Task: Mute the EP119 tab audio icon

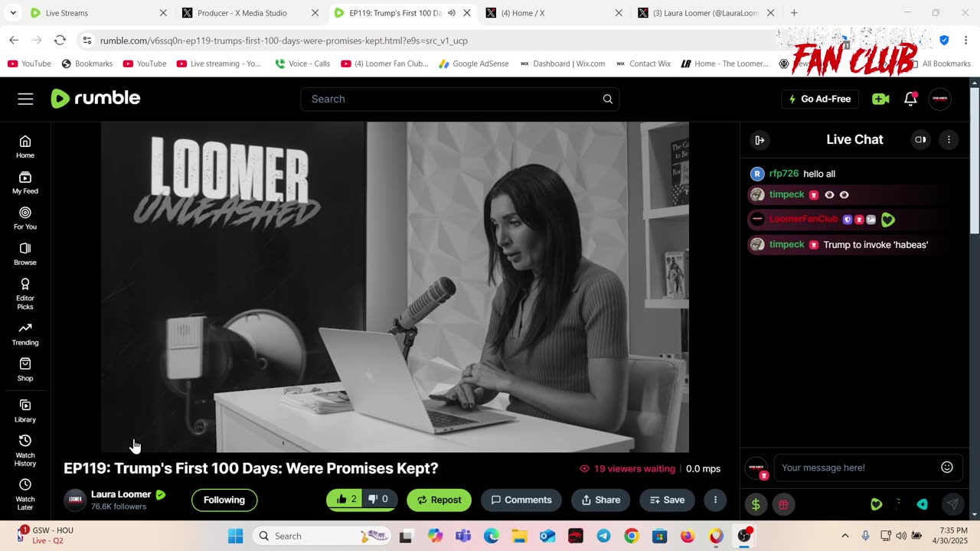Action: (x=452, y=13)
